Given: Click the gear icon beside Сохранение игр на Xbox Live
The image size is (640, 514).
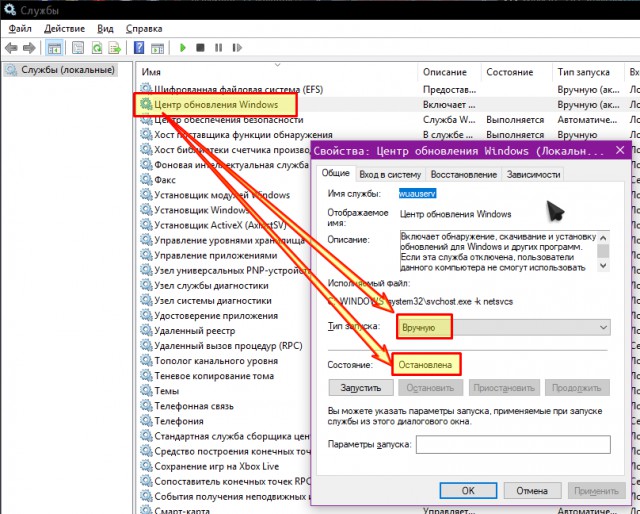Looking at the screenshot, I should (x=146, y=466).
